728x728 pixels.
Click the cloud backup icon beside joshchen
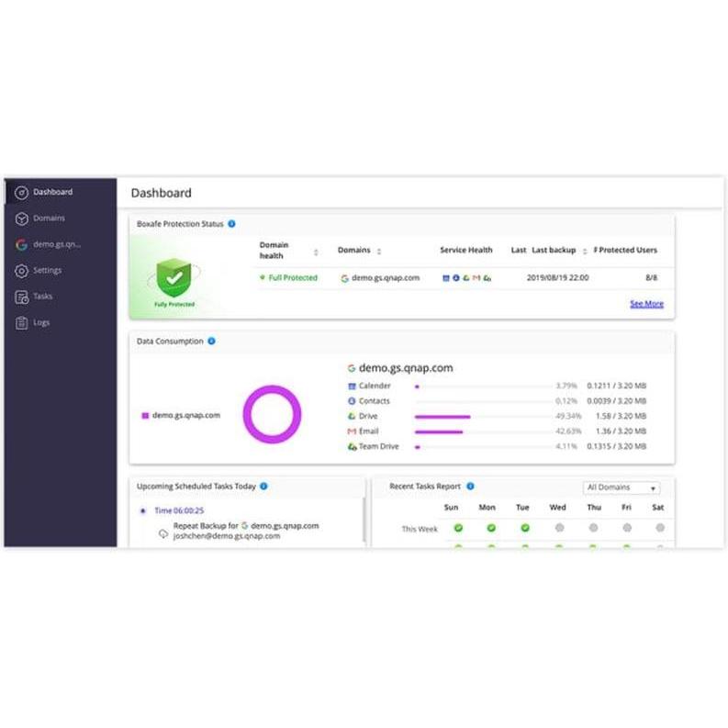[x=163, y=533]
